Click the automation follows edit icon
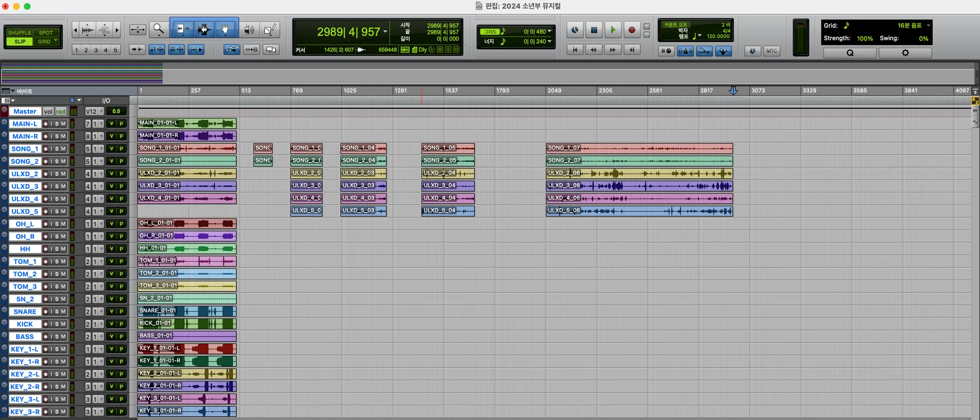Image resolution: width=980 pixels, height=420 pixels. pyautogui.click(x=232, y=49)
